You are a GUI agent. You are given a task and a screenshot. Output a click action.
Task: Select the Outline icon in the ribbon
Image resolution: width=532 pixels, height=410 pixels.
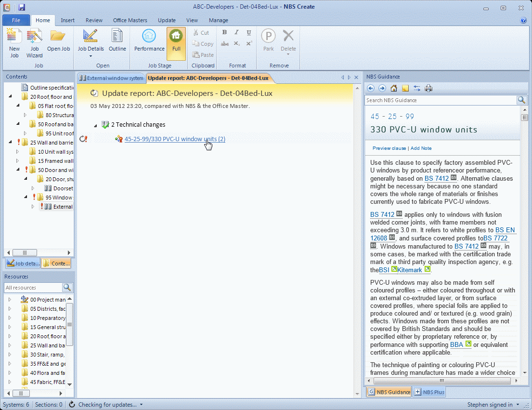117,41
